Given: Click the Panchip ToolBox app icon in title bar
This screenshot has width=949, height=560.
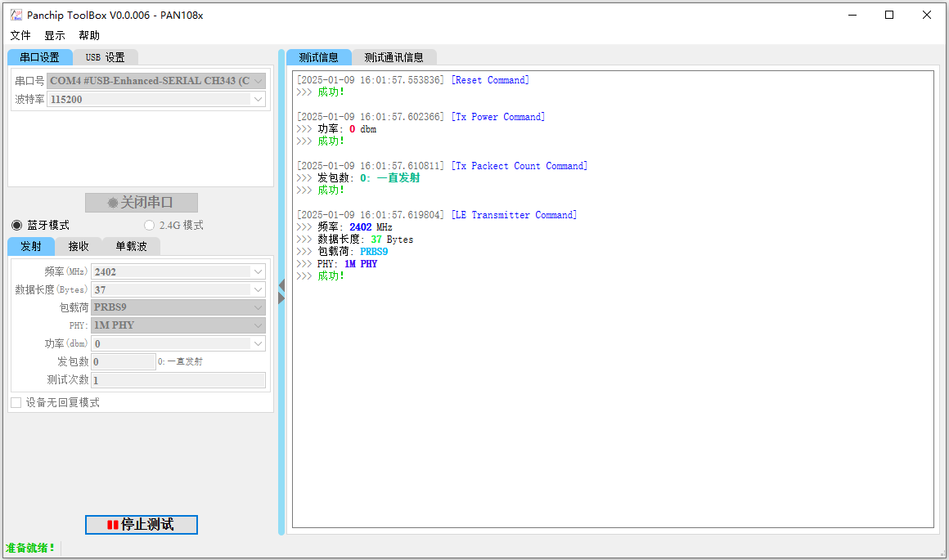Looking at the screenshot, I should coord(16,15).
